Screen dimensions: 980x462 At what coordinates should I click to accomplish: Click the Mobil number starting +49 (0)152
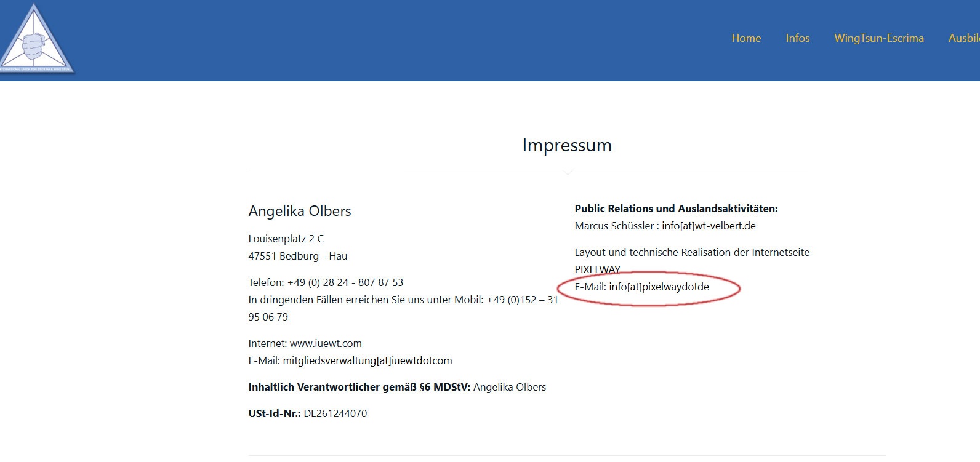522,300
